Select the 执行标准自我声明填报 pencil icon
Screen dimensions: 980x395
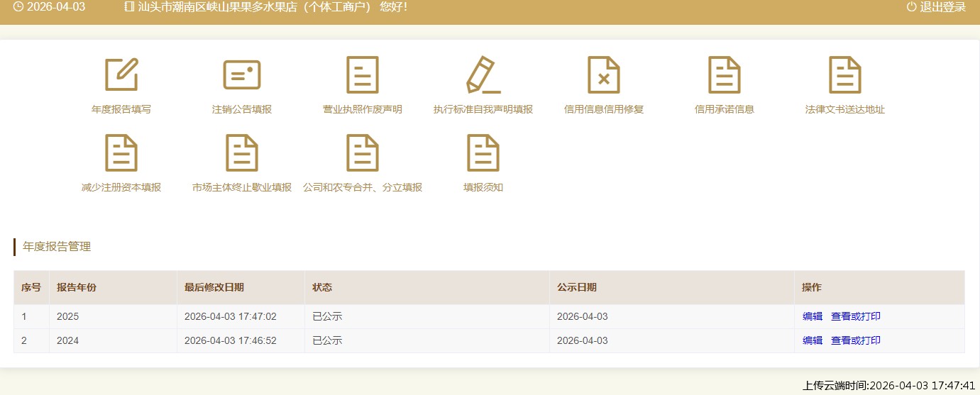click(483, 75)
